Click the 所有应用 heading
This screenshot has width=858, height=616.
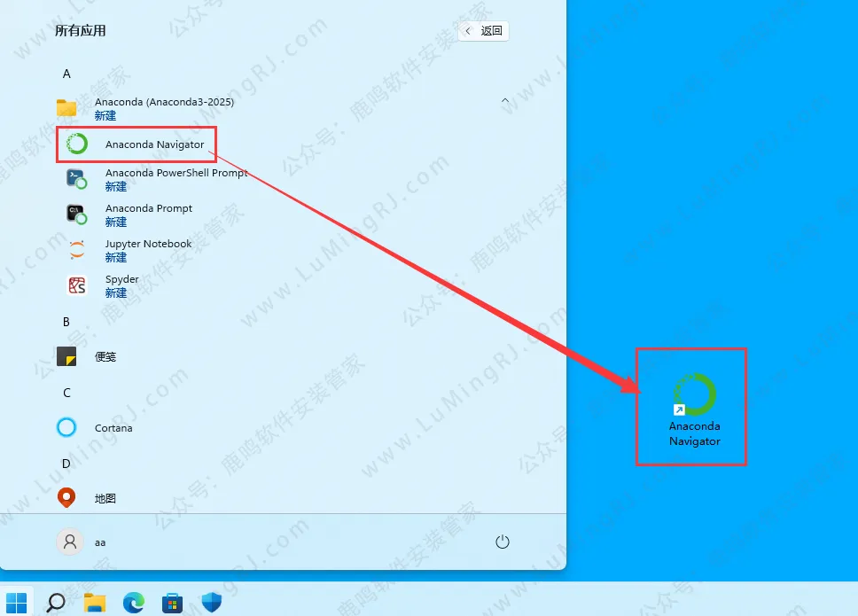pos(80,31)
